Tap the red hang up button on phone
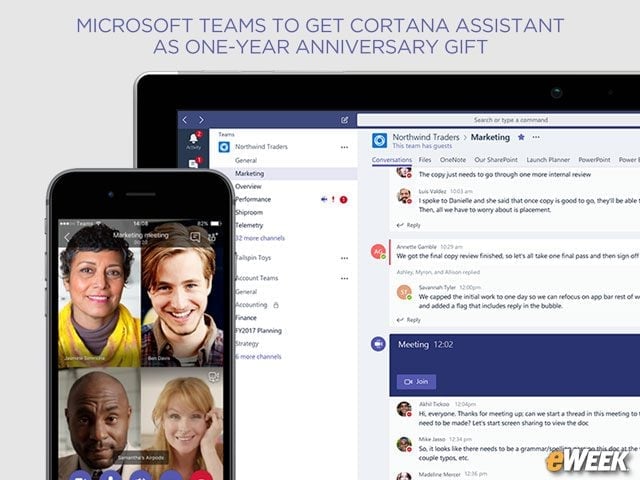The height and width of the screenshot is (480, 640). [201, 476]
